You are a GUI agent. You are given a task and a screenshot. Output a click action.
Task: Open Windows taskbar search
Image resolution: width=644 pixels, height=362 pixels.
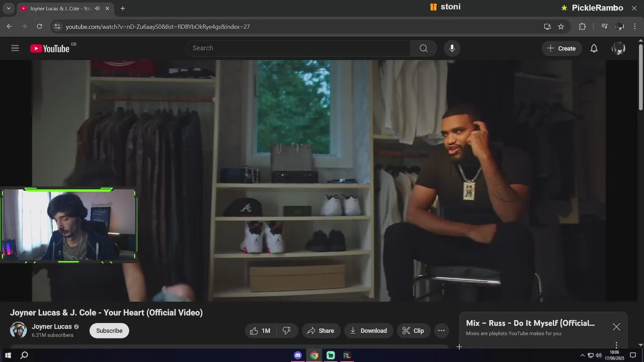coord(24,355)
